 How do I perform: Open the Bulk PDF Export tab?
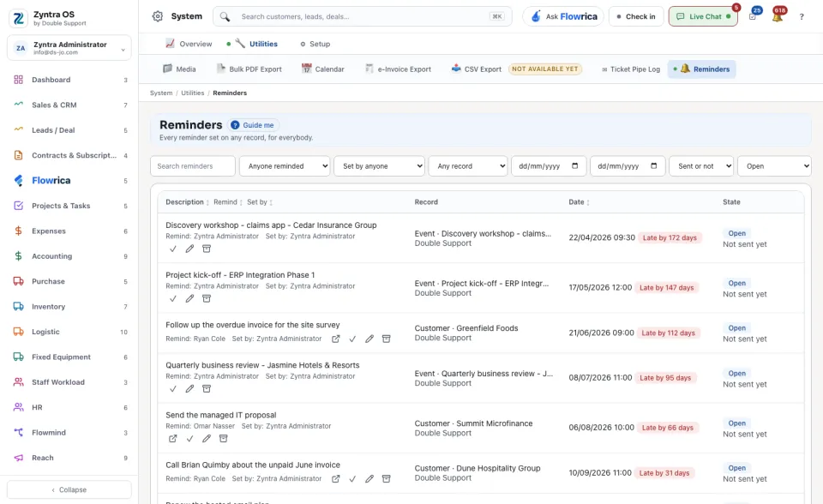point(249,69)
